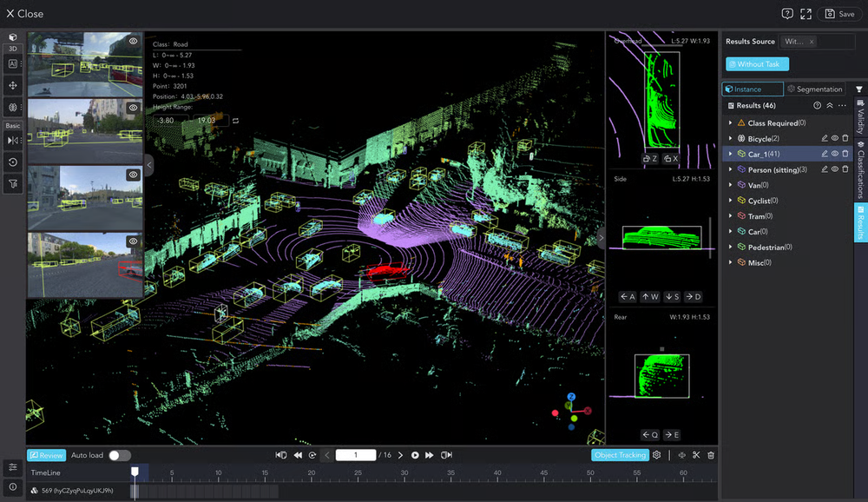
Task: Click the Save button
Action: [840, 14]
